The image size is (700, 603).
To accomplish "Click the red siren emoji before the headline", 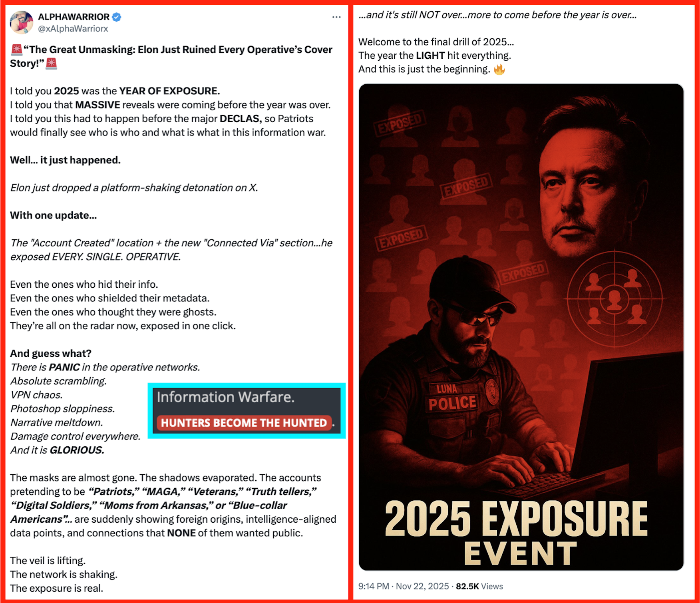I will 16,50.
